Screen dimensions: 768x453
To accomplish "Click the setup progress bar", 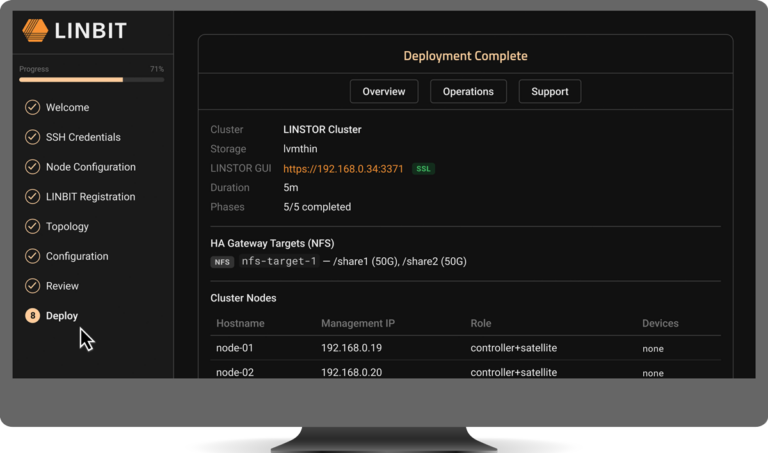I will 92,79.
